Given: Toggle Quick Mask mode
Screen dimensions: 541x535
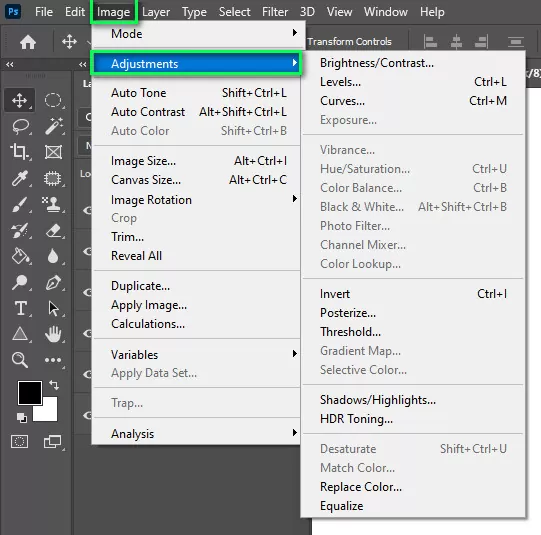Looking at the screenshot, I should pyautogui.click(x=19, y=442).
